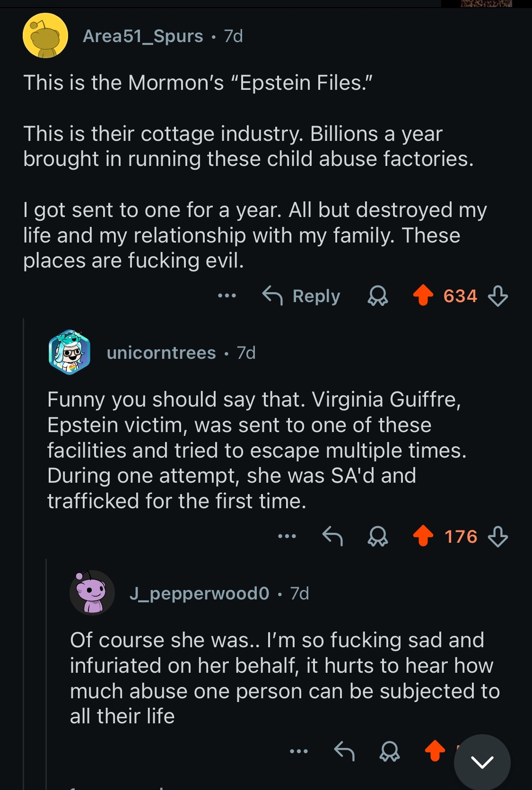Image resolution: width=532 pixels, height=790 pixels.
Task: Open more options for unicorntrees comment
Action: (287, 537)
